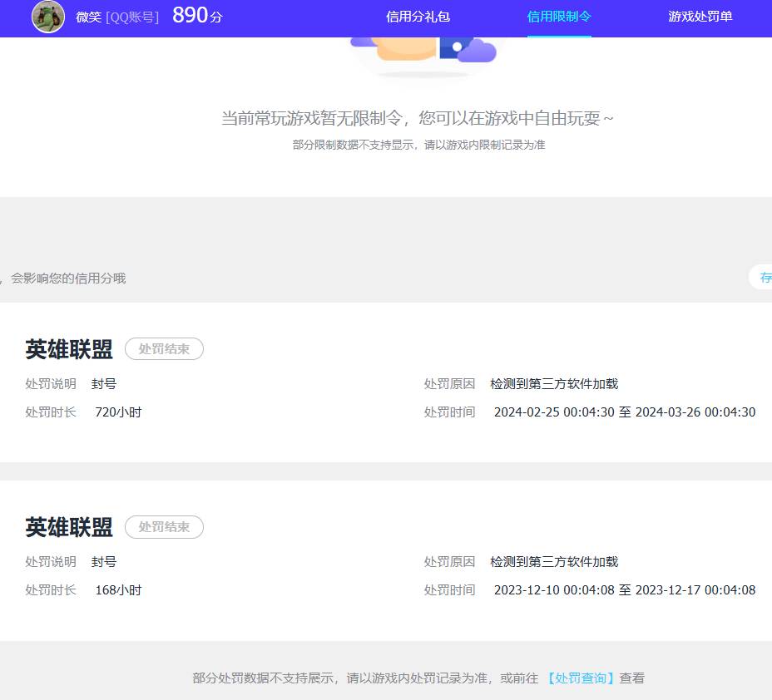Click 封号 description in the 168小时 record
Image resolution: width=772 pixels, height=700 pixels.
(x=104, y=562)
